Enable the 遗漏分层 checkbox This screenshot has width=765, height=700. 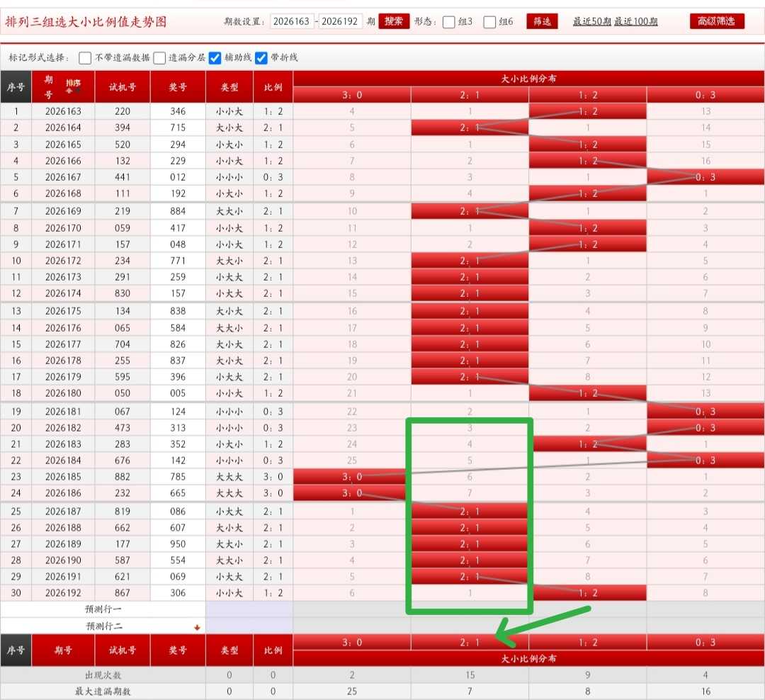pos(159,58)
